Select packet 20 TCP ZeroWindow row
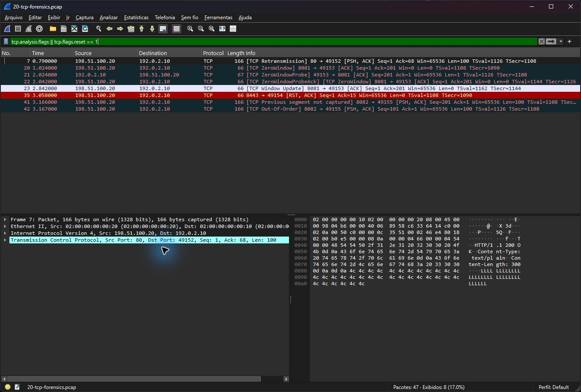 (290, 68)
